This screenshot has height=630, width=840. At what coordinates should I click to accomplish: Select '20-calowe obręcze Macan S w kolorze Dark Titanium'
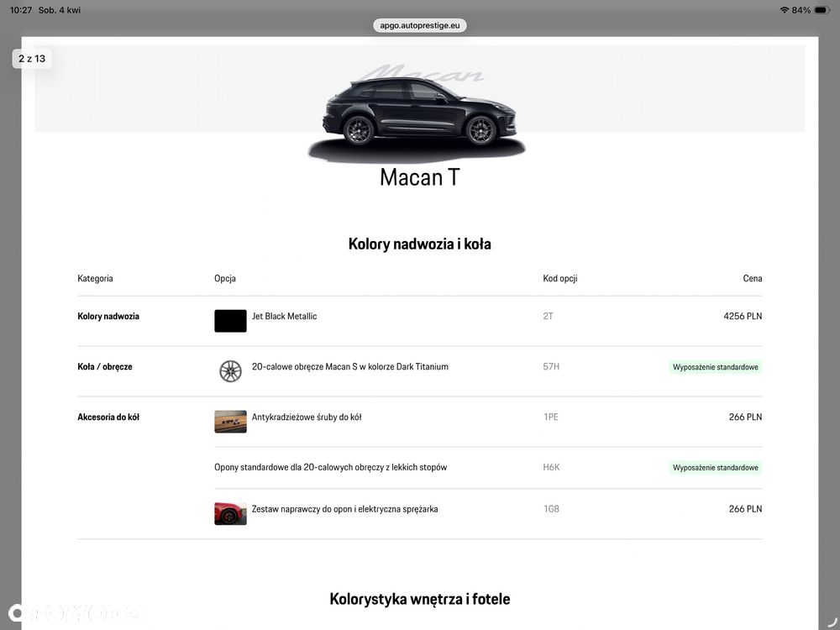[x=349, y=366]
